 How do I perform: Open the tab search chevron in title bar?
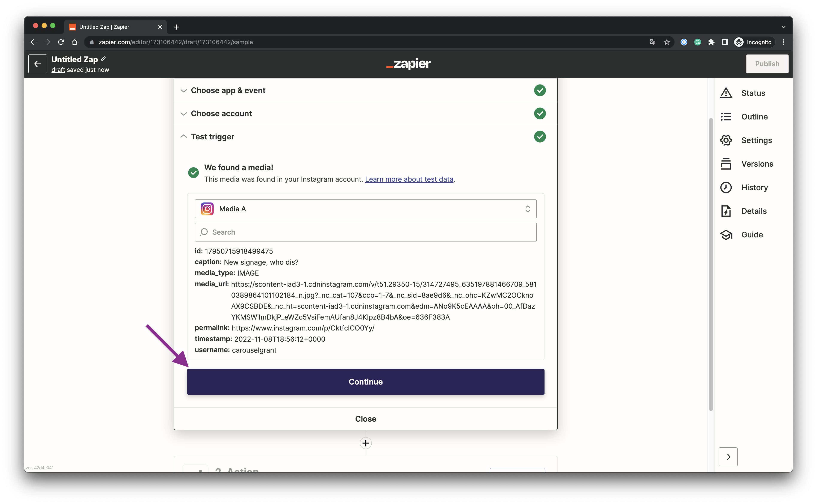click(x=783, y=27)
